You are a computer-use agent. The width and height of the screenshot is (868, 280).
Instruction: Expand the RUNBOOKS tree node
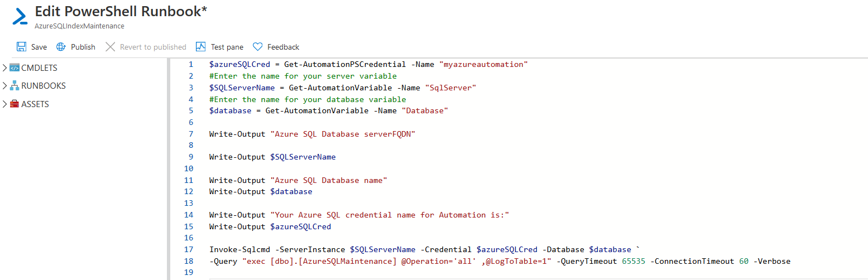pyautogui.click(x=5, y=86)
